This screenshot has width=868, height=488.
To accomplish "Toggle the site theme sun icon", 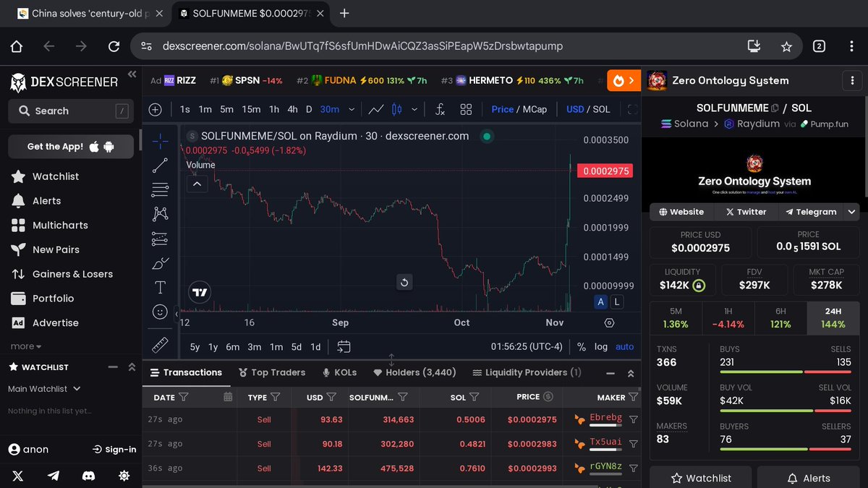I will [x=124, y=475].
